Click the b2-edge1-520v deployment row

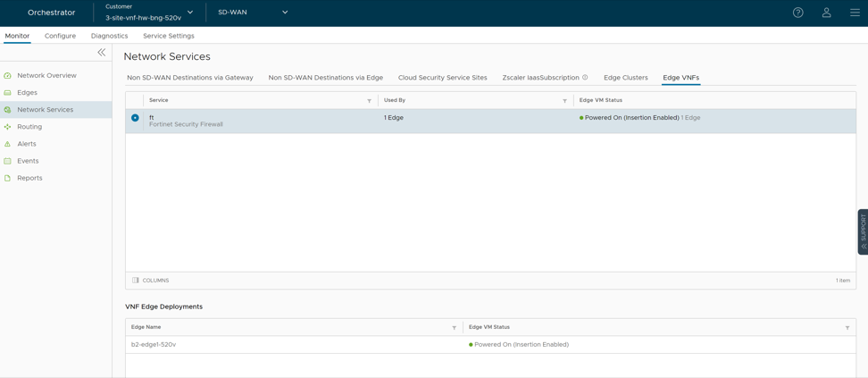154,345
